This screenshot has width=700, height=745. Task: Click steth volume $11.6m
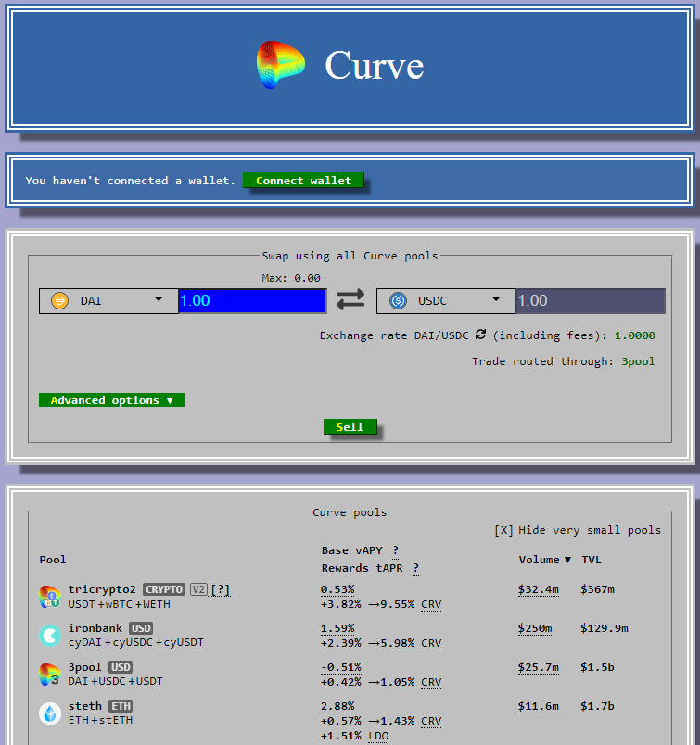coord(539,706)
